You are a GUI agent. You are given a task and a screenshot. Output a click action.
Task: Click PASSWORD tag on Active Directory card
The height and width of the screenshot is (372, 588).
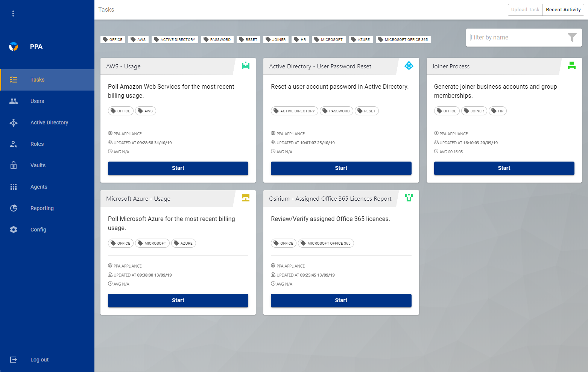pos(336,111)
